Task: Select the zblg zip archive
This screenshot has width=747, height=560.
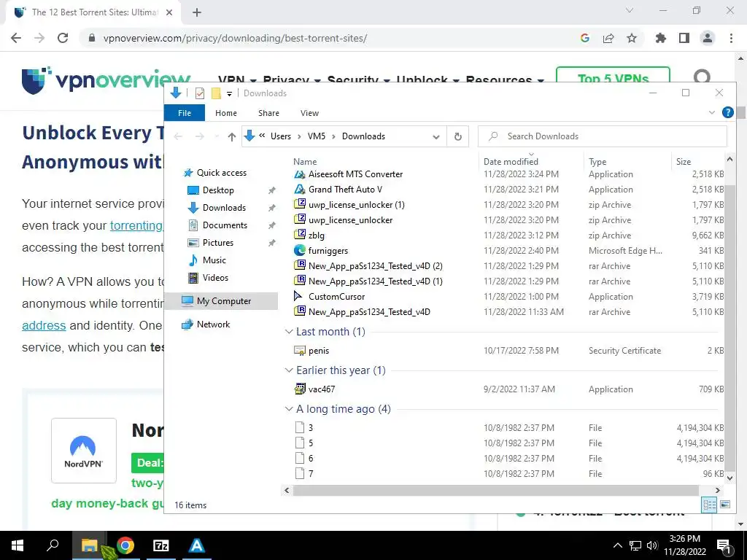Action: (317, 236)
